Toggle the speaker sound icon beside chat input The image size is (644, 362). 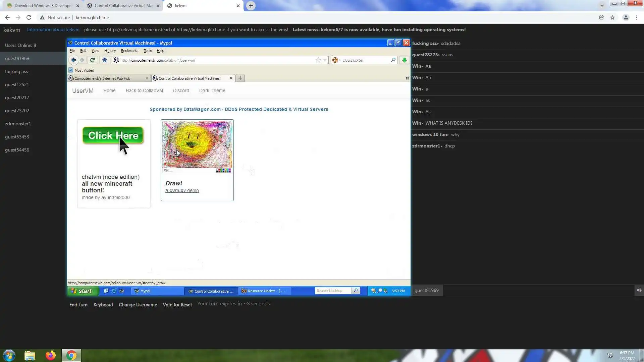pos(639,290)
